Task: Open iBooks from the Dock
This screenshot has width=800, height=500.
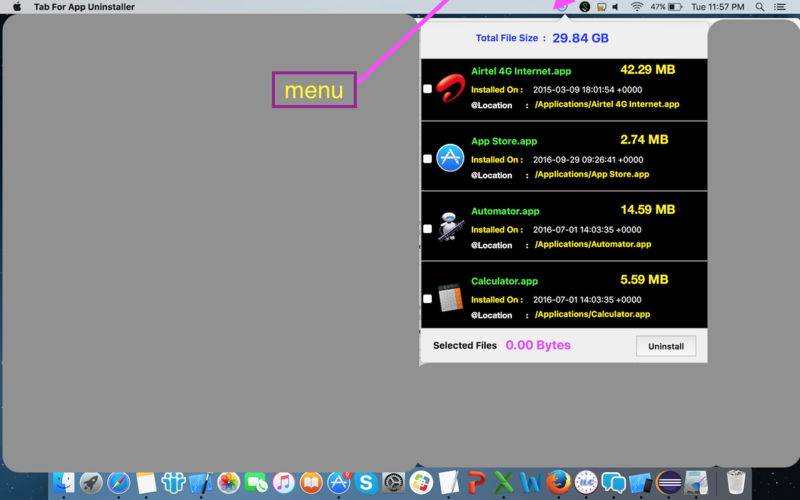Action: pyautogui.click(x=311, y=482)
